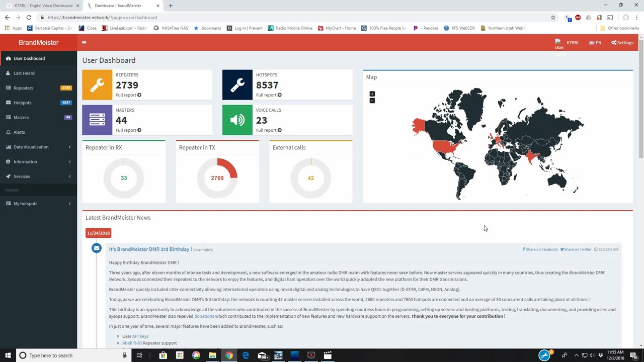644x362 pixels.
Task: Expand the Information sidebar submenu
Action: tap(39, 162)
